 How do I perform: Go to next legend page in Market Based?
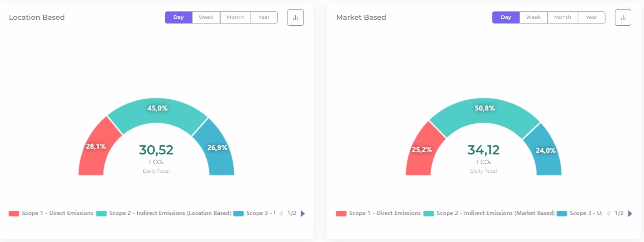[x=630, y=214]
